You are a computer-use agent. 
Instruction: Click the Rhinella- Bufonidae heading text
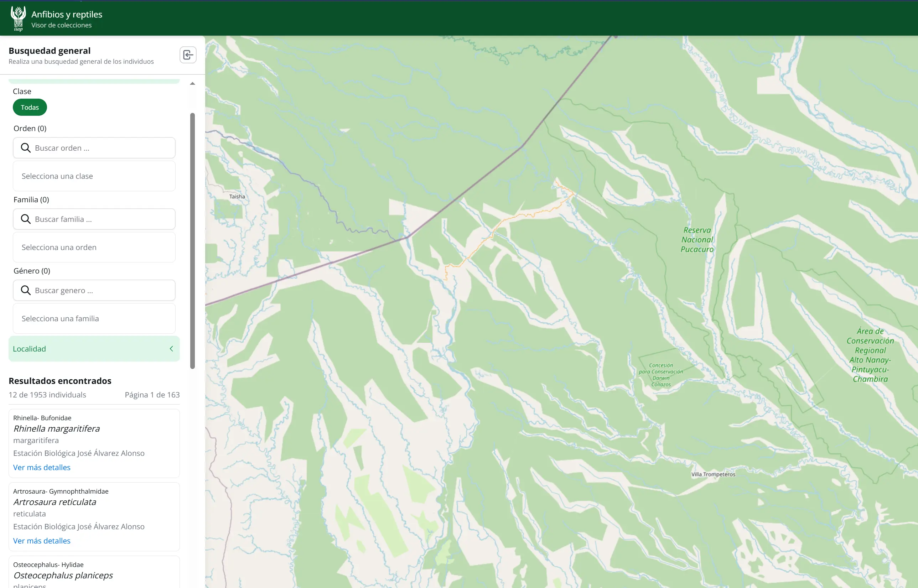(x=42, y=418)
